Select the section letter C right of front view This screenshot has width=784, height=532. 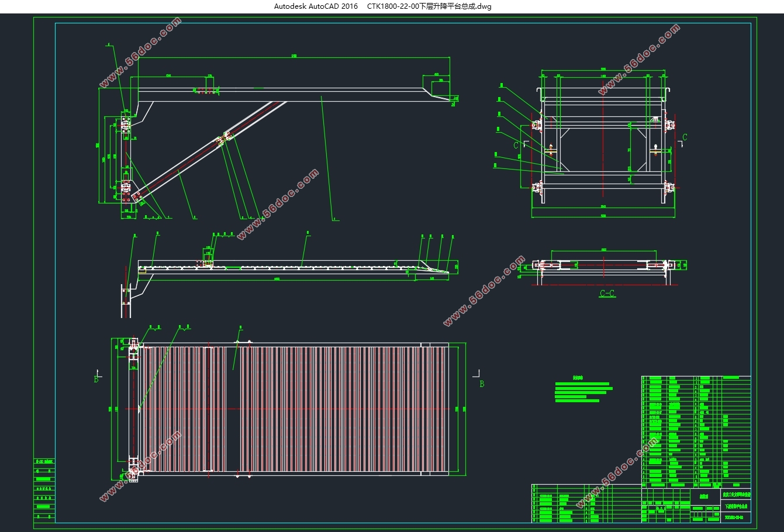[x=685, y=137]
